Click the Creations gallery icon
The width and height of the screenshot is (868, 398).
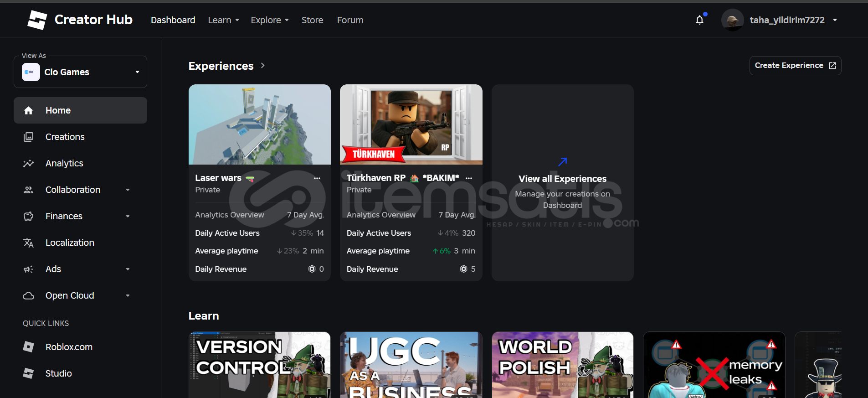(28, 137)
